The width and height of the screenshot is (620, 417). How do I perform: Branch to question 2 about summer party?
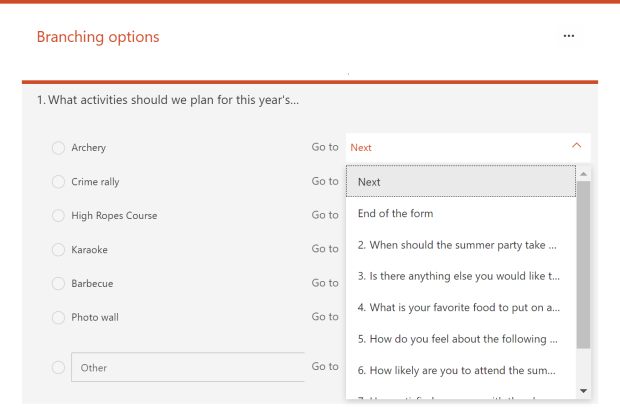[x=460, y=245]
